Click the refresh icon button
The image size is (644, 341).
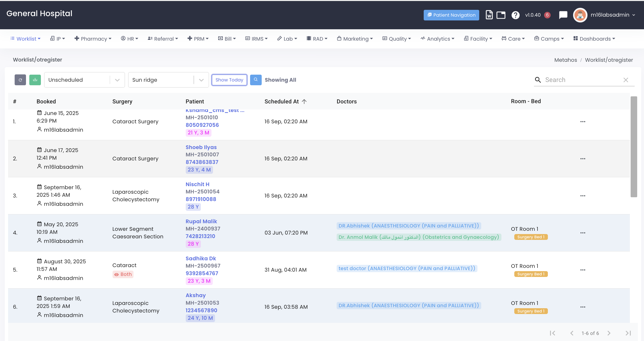tap(20, 80)
